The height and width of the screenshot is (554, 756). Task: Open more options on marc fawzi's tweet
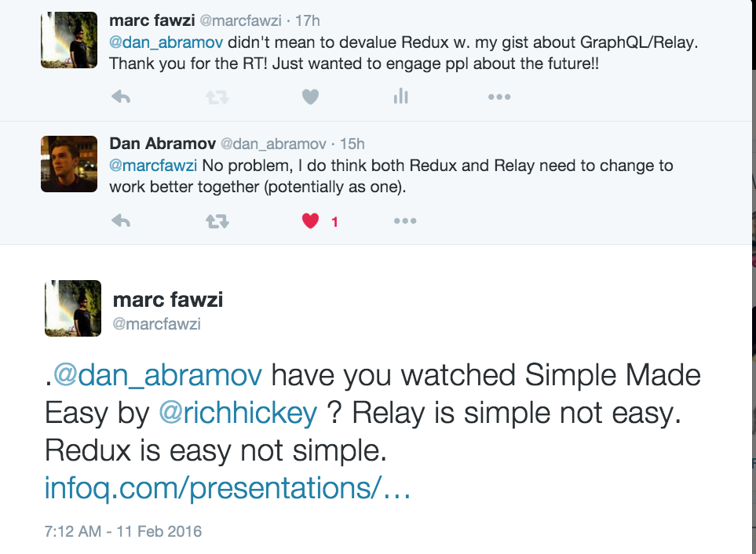pyautogui.click(x=499, y=97)
